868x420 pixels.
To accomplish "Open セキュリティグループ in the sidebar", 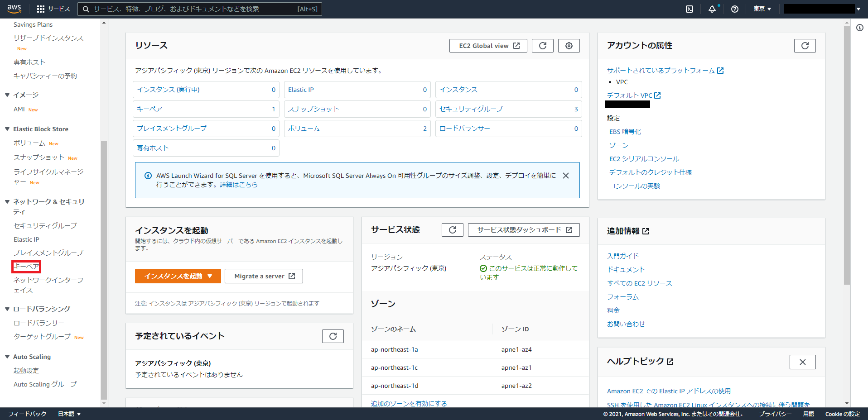I will click(x=45, y=226).
